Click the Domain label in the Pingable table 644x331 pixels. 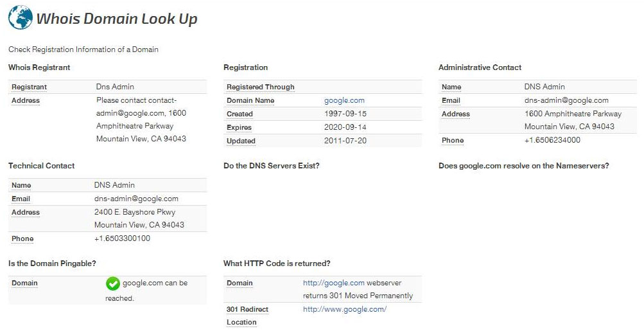tap(24, 283)
